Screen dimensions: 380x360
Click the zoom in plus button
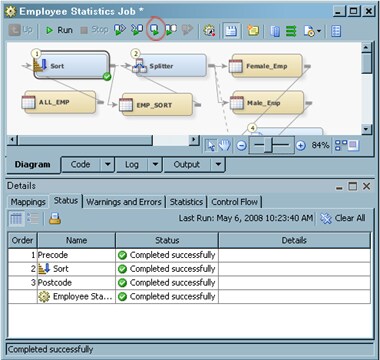(301, 145)
